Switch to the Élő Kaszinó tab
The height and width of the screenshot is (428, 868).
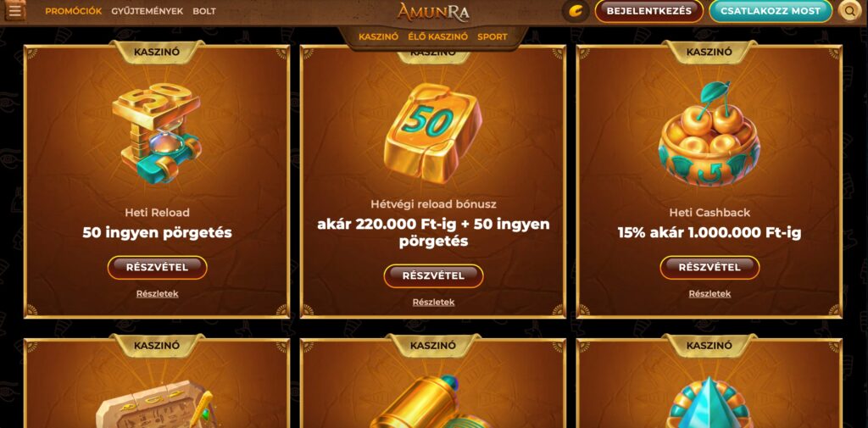[x=438, y=37]
